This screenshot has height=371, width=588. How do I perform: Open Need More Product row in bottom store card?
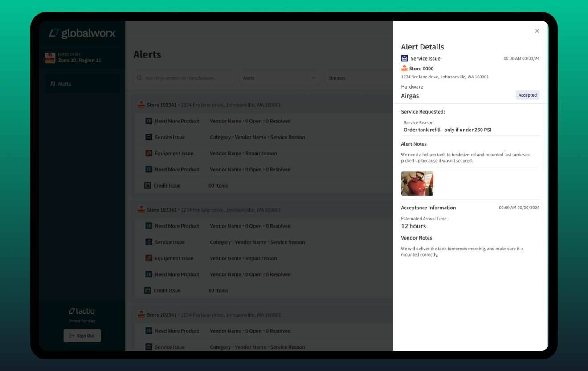point(264,331)
